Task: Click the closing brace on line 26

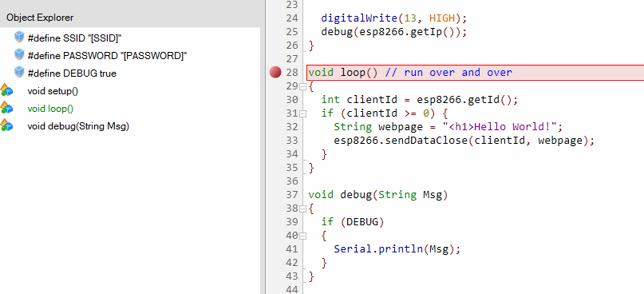Action: pyautogui.click(x=311, y=46)
